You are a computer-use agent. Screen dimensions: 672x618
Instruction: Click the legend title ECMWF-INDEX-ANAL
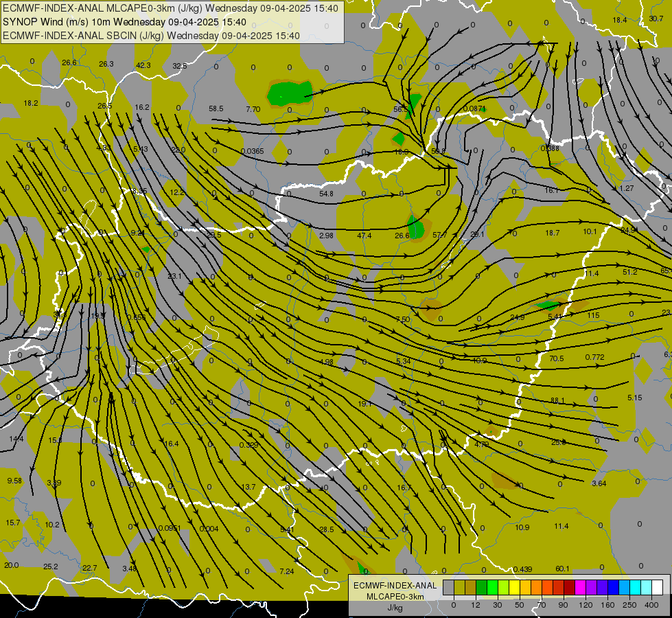395,586
